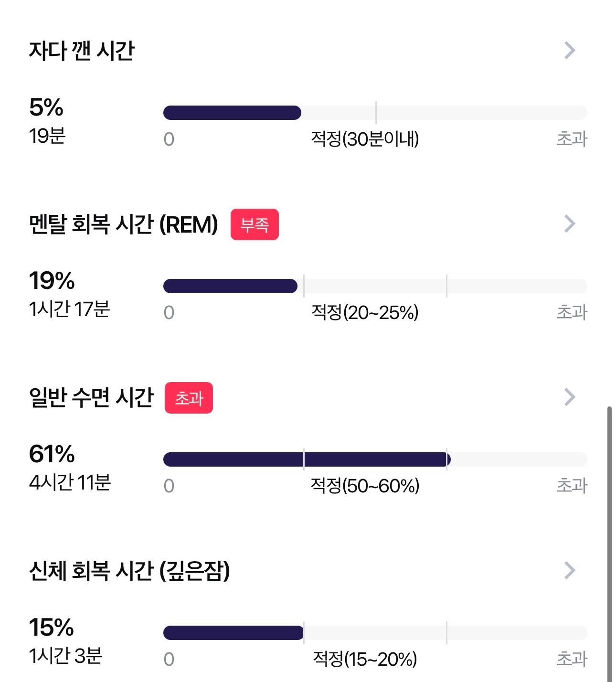The height and width of the screenshot is (682, 616).
Task: Select the 멘탈 회복 시간 (REM) heading
Action: point(123,224)
